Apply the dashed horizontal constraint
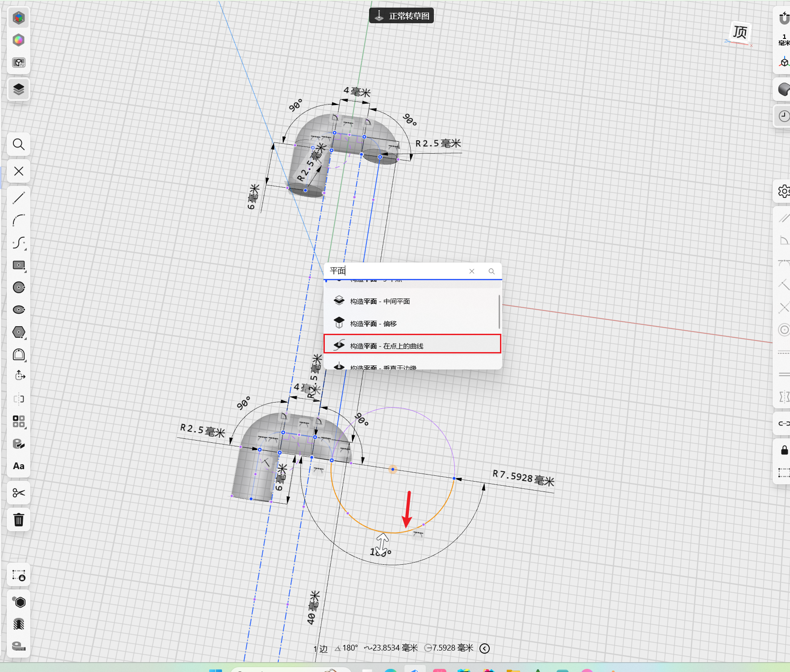This screenshot has width=790, height=672. tap(784, 352)
